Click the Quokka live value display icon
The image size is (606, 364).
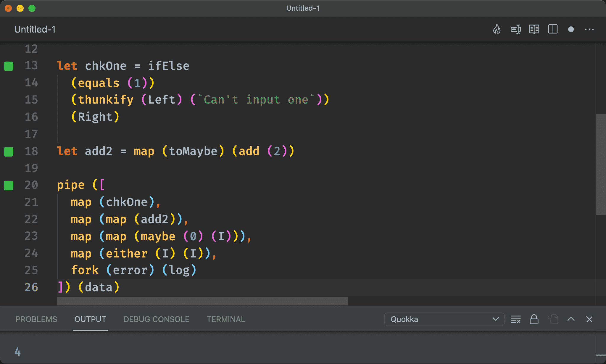pos(516,29)
